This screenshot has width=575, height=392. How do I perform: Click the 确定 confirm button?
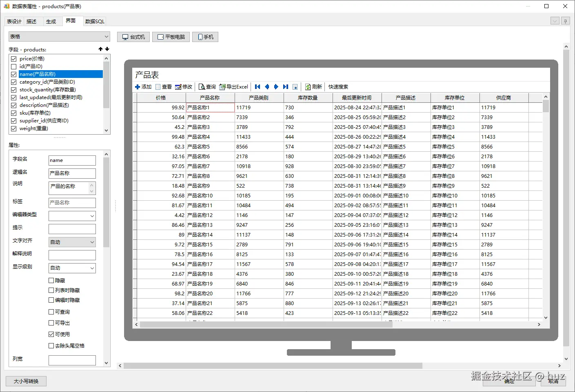(x=509, y=381)
